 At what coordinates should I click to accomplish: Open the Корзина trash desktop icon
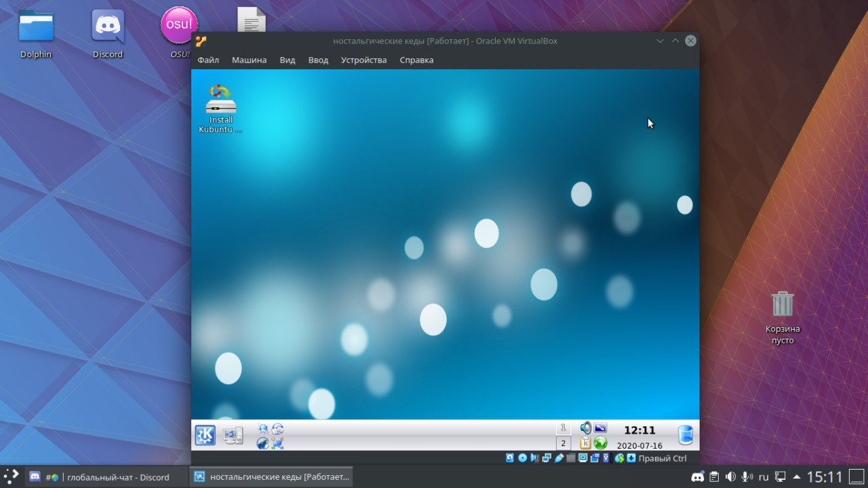point(783,317)
